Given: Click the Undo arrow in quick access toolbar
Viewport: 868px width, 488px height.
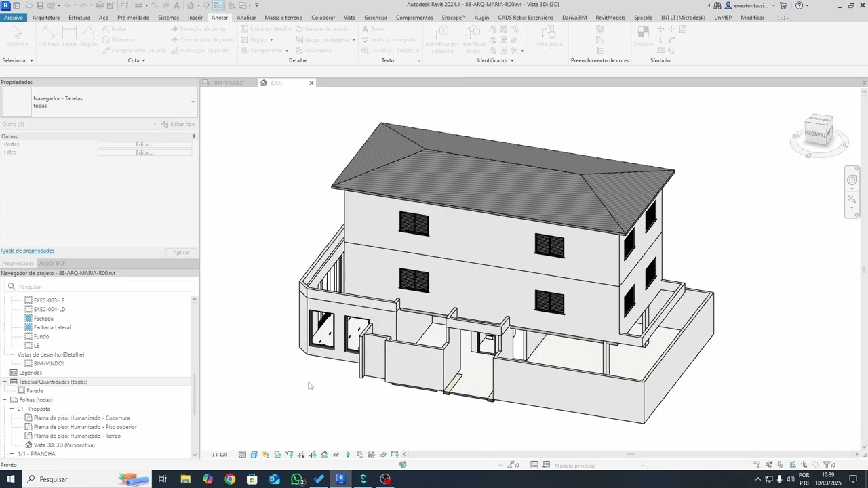Looking at the screenshot, I should click(67, 5).
